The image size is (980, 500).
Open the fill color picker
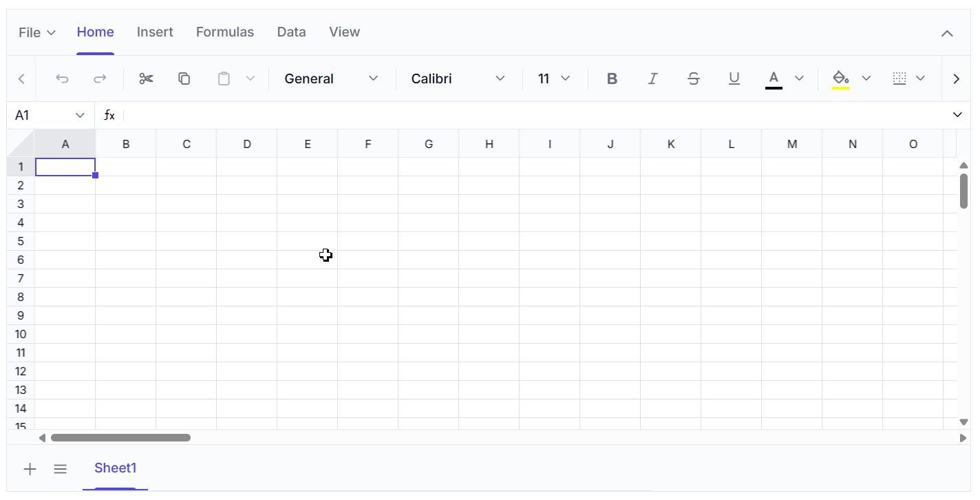(x=840, y=79)
